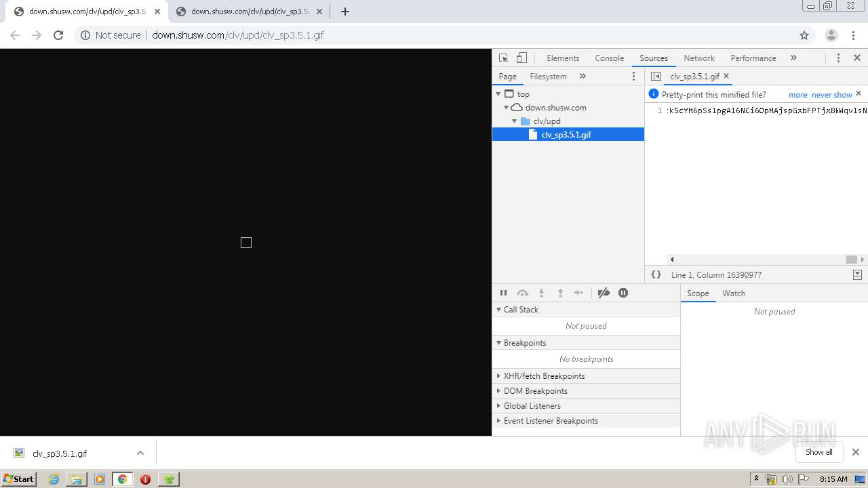Open the Chrome main menu

pyautogui.click(x=854, y=35)
